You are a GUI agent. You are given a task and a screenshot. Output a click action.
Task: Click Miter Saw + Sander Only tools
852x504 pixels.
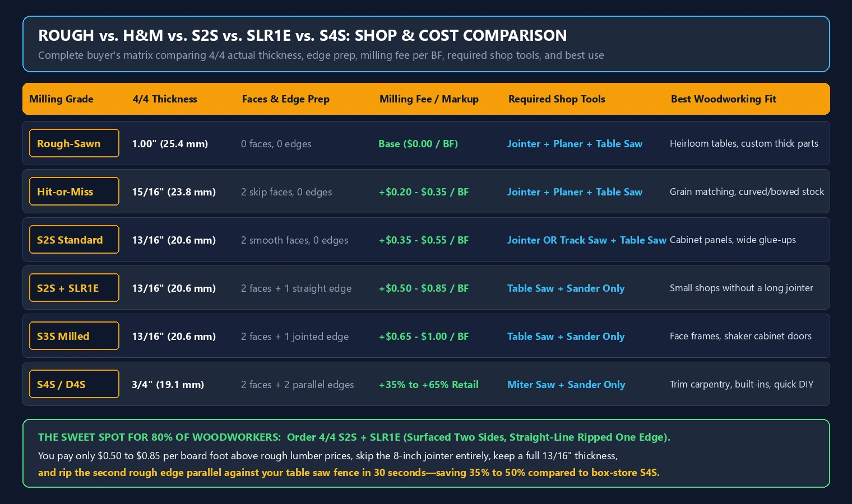click(x=566, y=385)
